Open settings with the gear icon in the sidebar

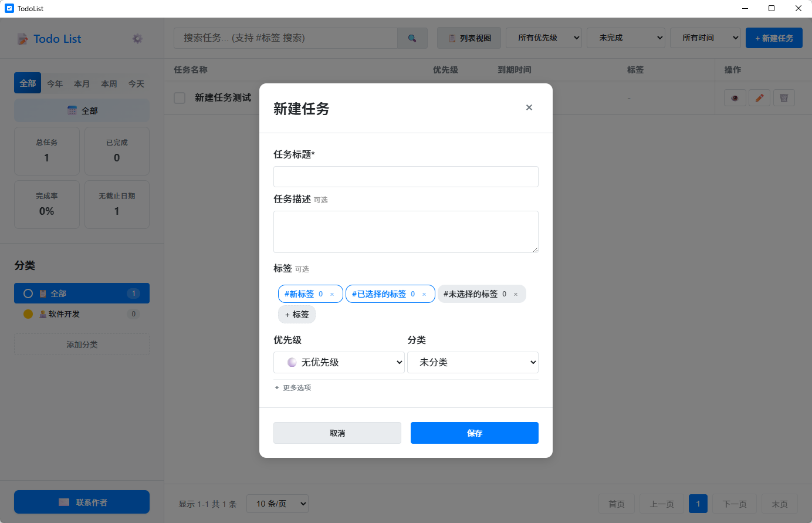click(x=137, y=39)
